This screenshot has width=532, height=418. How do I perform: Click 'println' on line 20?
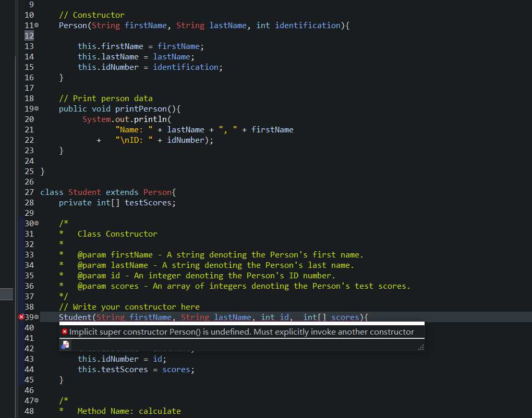click(x=150, y=119)
